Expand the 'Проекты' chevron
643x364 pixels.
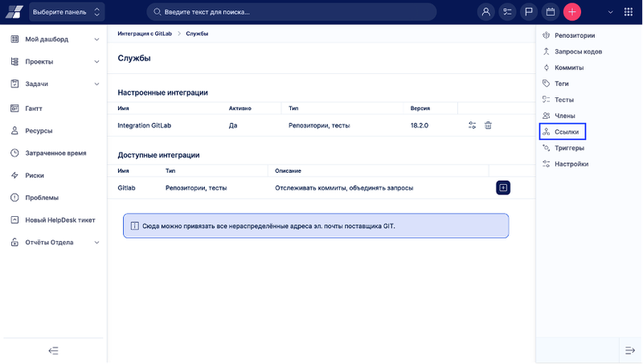click(x=96, y=62)
